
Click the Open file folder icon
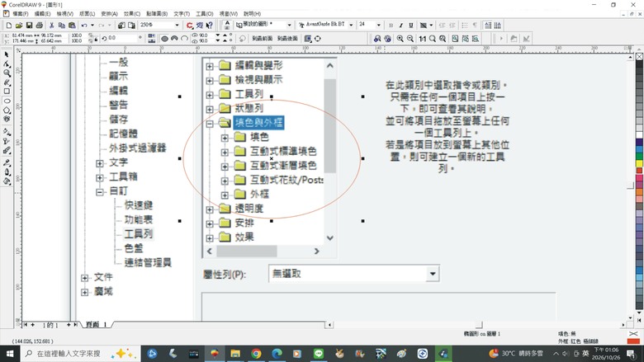[x=19, y=26]
